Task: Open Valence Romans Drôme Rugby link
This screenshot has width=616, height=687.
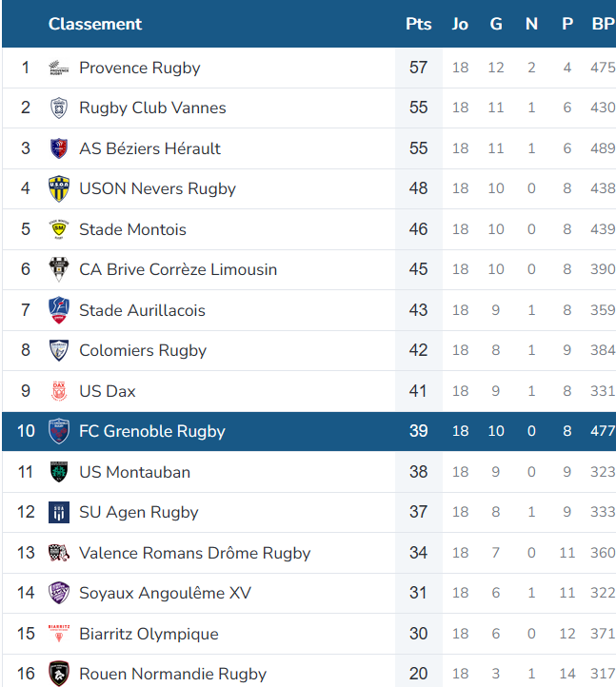Action: pos(194,553)
